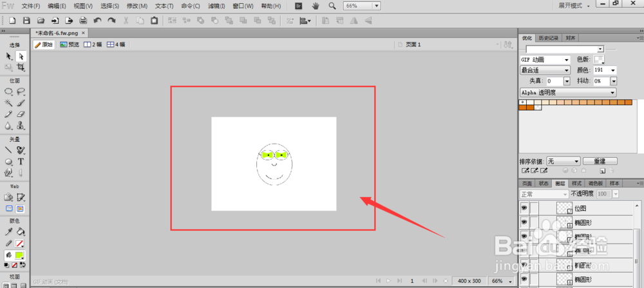Hide slices and hotspots
Image resolution: width=644 pixels, height=288 pixels.
pyautogui.click(x=8, y=209)
